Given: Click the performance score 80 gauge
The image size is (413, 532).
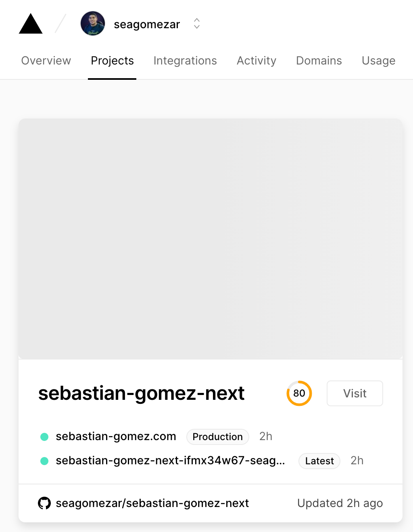Looking at the screenshot, I should (299, 393).
